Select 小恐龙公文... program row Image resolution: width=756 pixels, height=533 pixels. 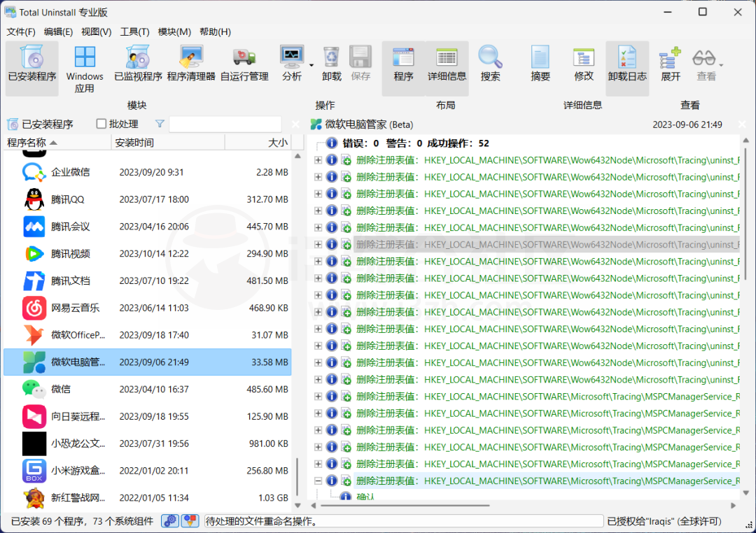[148, 443]
